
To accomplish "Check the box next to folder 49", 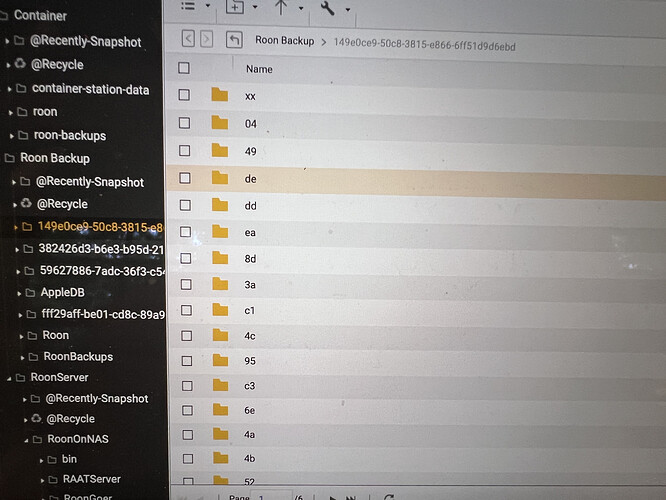I will tap(185, 150).
